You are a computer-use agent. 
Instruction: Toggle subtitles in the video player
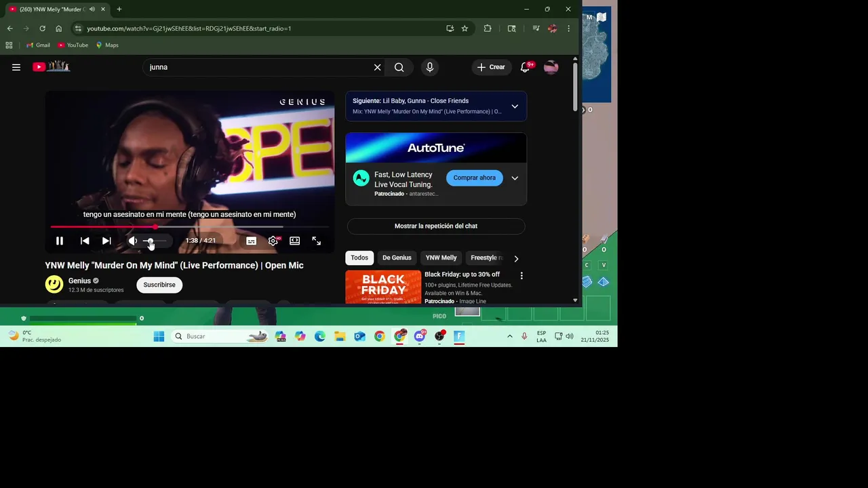point(251,241)
